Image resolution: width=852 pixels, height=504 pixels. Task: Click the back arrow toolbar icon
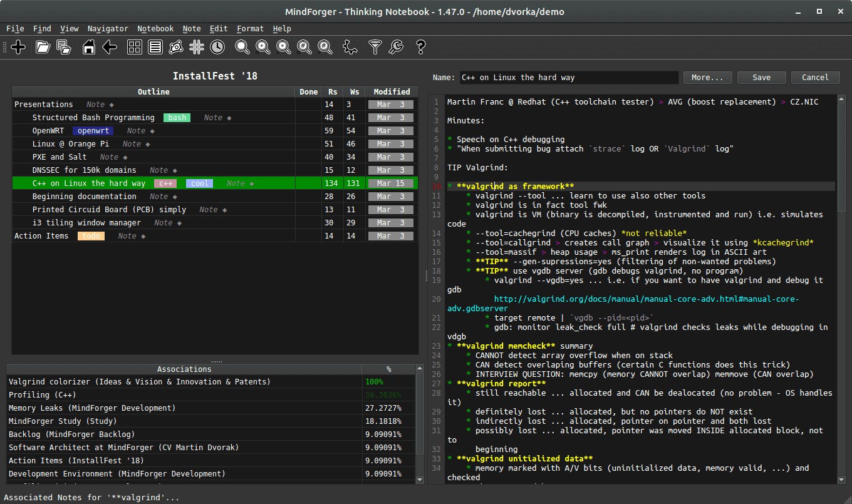click(110, 47)
